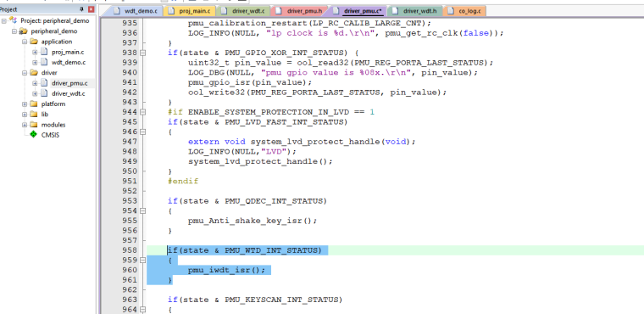Screen dimensions: 644x314
Task: Select wdt_demo.c in the project tree
Action: point(69,63)
